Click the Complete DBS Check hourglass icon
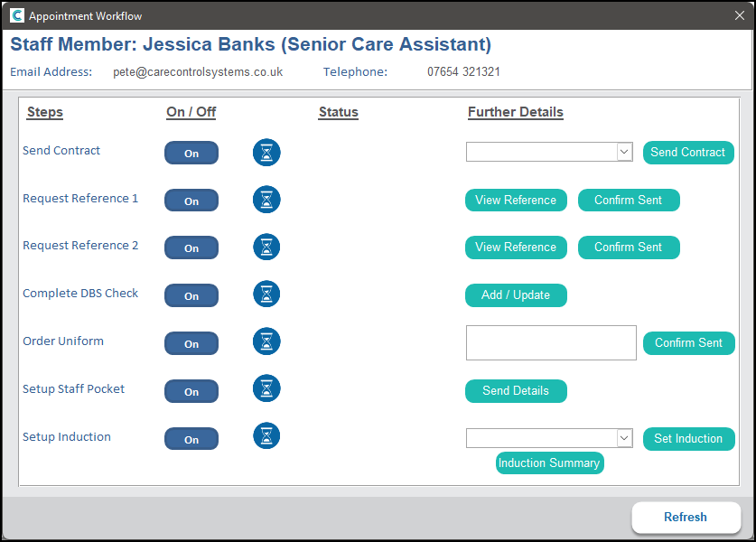The height and width of the screenshot is (542, 756). (x=266, y=294)
